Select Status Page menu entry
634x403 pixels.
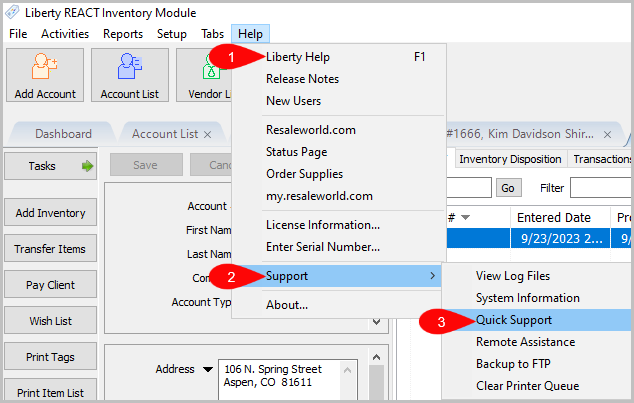[x=339, y=152]
